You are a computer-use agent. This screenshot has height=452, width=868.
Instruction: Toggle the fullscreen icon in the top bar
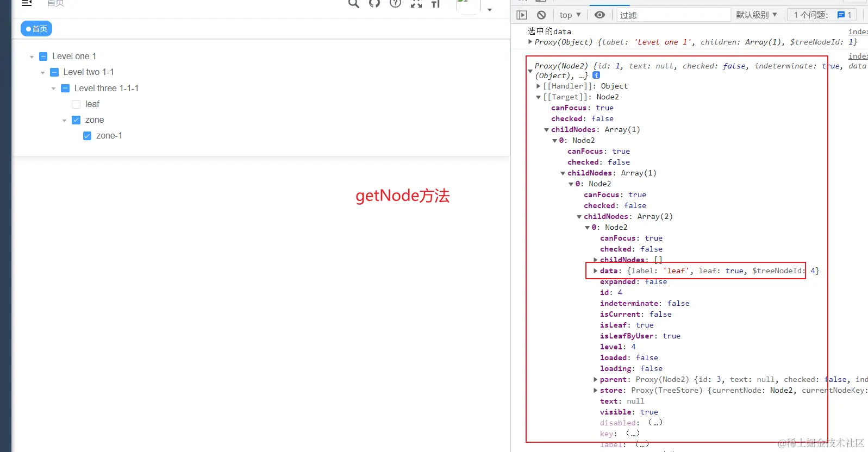[416, 3]
